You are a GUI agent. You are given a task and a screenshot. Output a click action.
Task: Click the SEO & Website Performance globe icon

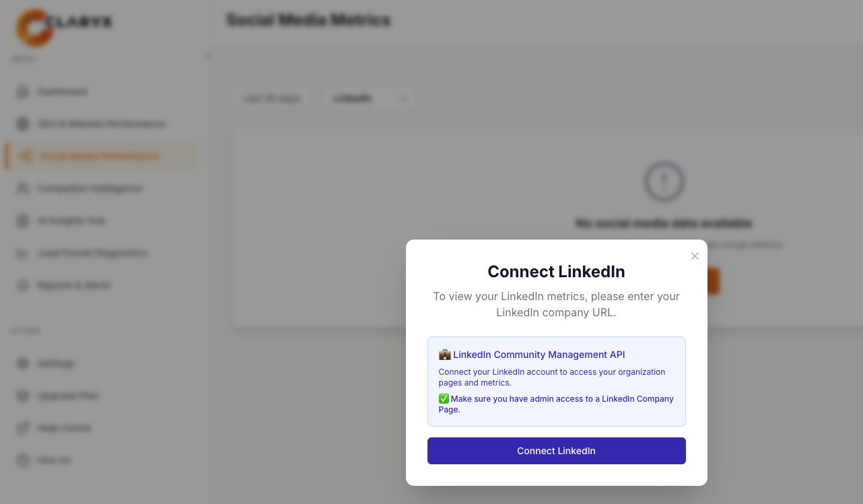pos(24,124)
